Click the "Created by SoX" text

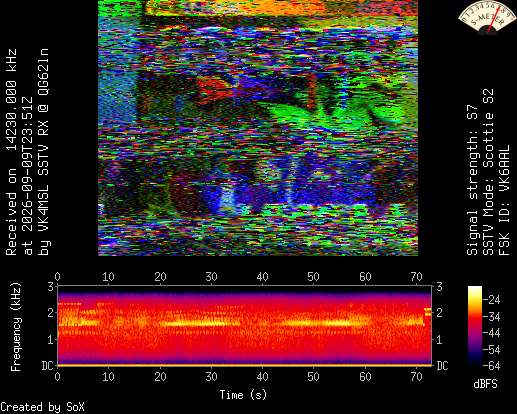(x=43, y=407)
